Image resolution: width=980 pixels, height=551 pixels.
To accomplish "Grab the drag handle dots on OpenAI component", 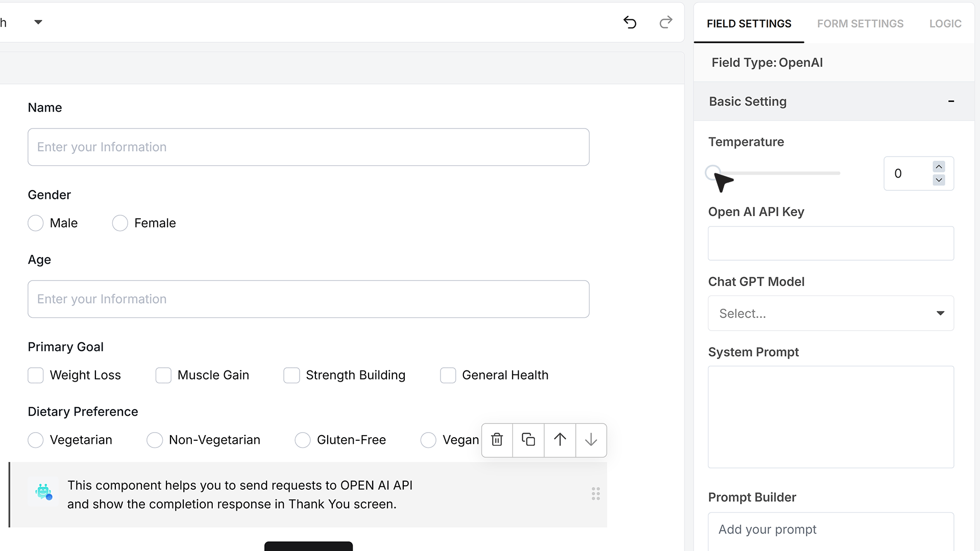I will (x=596, y=494).
